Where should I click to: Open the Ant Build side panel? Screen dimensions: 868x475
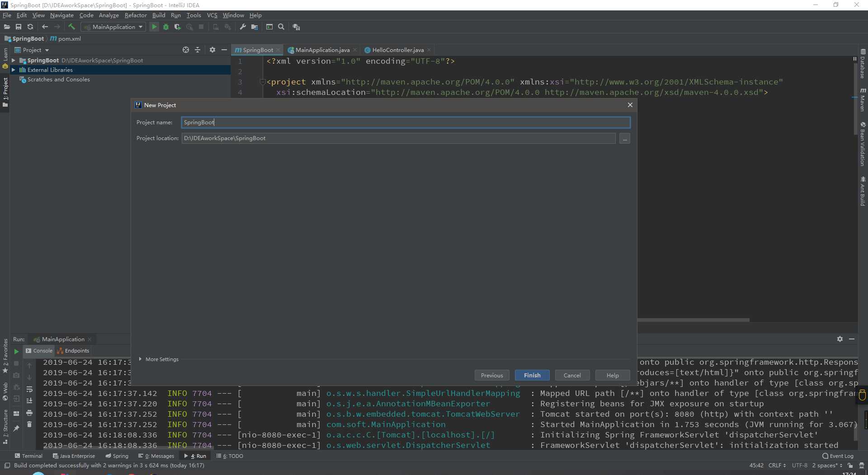pyautogui.click(x=863, y=191)
